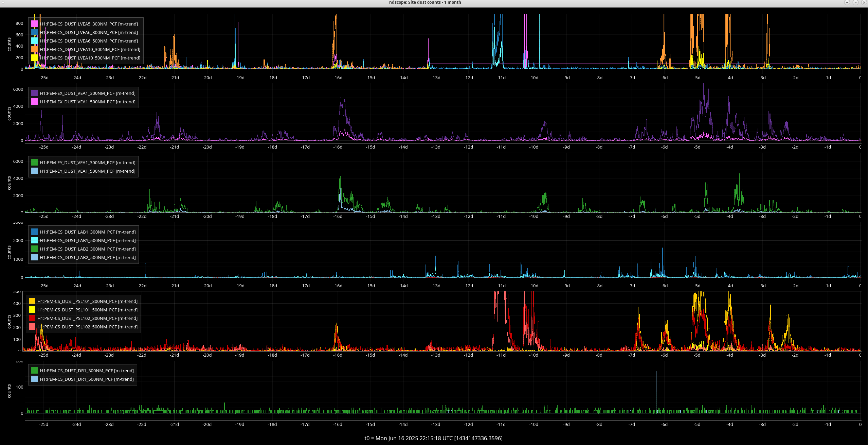Minimize the ndscope window
Screen dimensions: 868x445
tap(847, 2)
